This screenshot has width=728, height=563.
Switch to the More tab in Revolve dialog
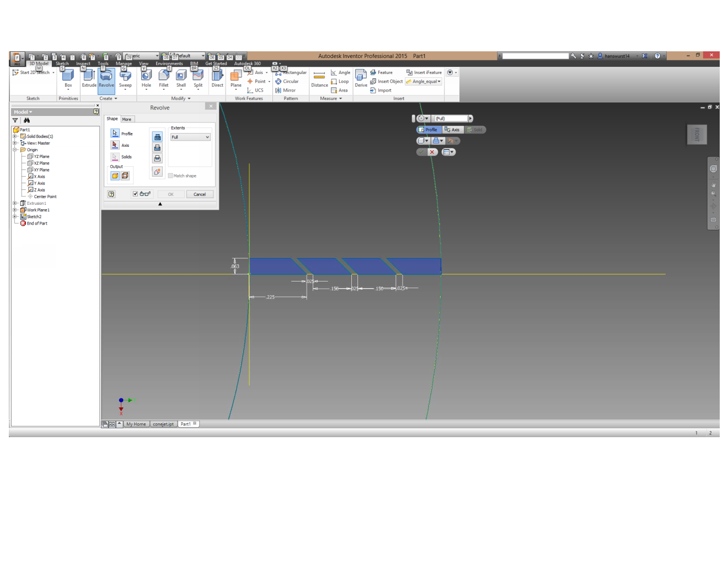point(127,119)
